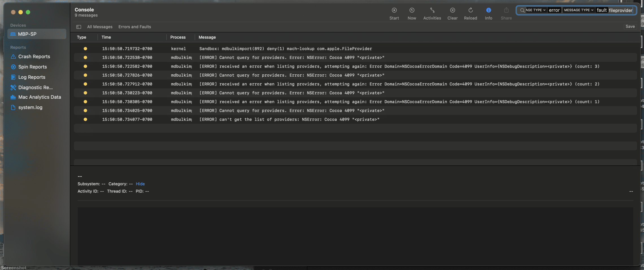Viewport: 644px width, 270px height.
Task: Click the yellow dot on 15:50:50.734077 row
Action: click(x=85, y=119)
